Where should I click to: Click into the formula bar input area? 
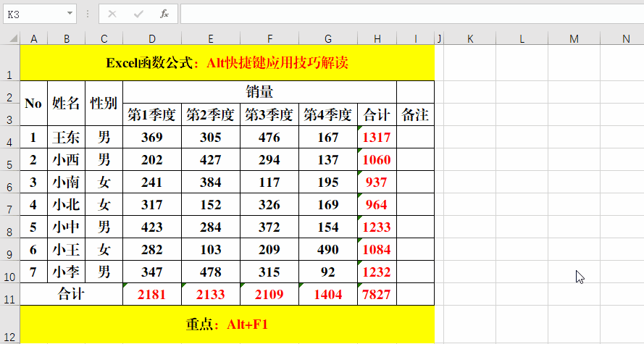[x=412, y=14]
